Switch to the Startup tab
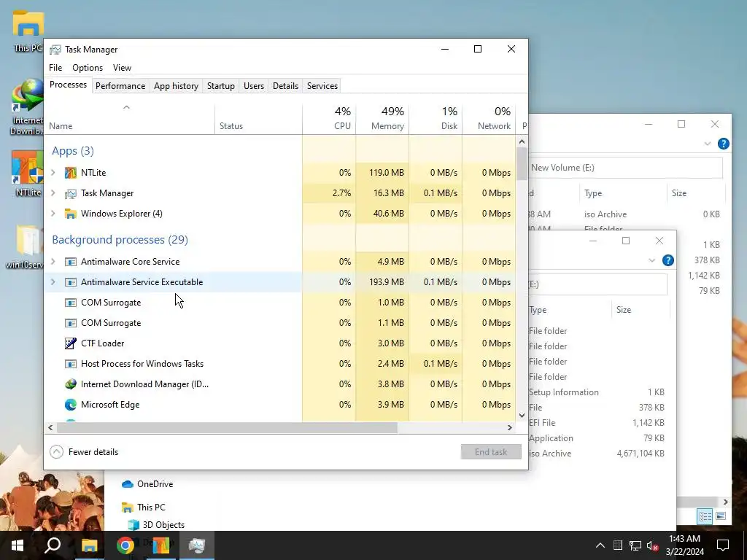Screen dimensions: 747x560 tap(220, 86)
